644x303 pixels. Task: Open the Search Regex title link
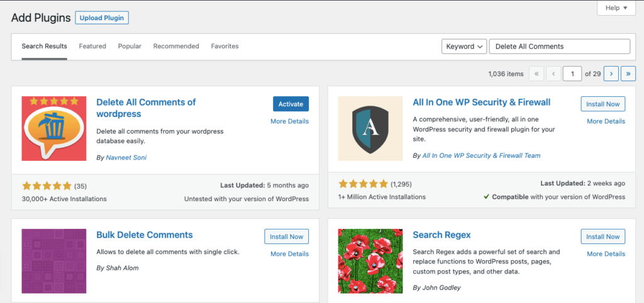point(441,235)
